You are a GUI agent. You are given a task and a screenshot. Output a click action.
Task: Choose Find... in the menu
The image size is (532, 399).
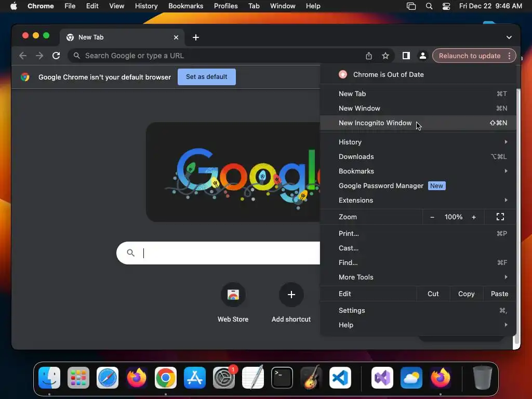coord(418,262)
